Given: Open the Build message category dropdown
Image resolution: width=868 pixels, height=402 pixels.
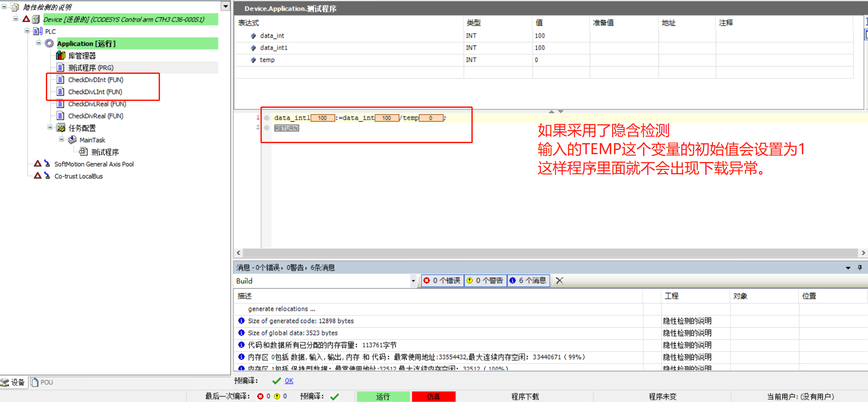Looking at the screenshot, I should pyautogui.click(x=413, y=281).
